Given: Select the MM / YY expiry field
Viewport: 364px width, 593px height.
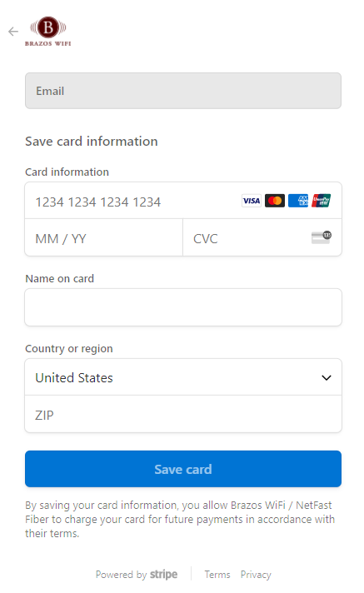Looking at the screenshot, I should pos(104,237).
